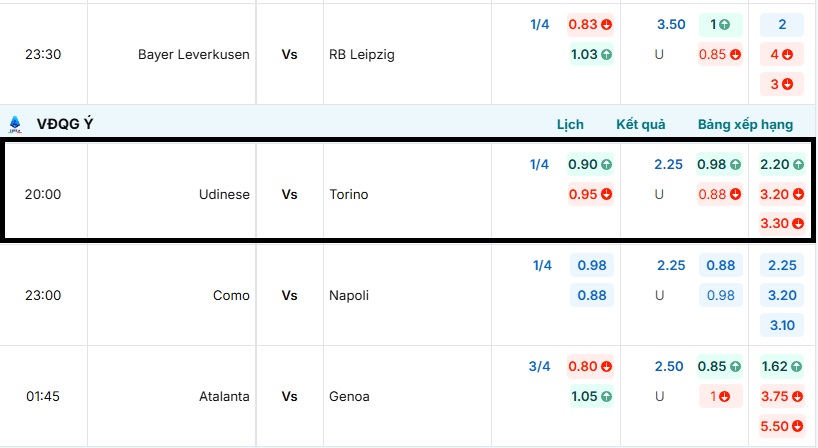
Task: Open the Bảng xếp hạng standings link
Action: pos(745,125)
